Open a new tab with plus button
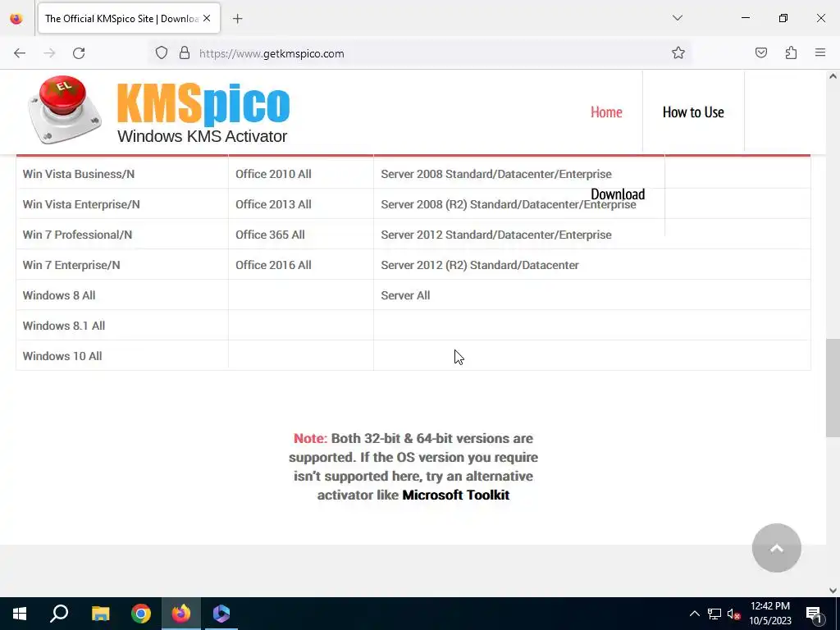Image resolution: width=840 pixels, height=630 pixels. pos(237,19)
